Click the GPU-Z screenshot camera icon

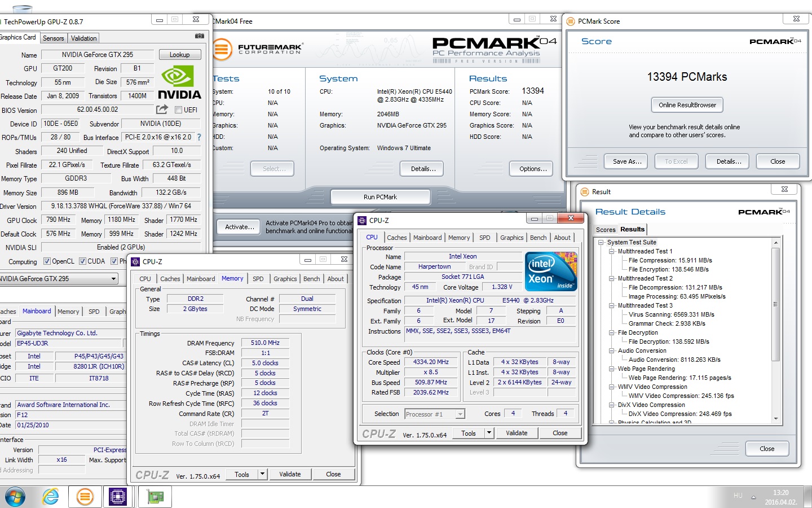pyautogui.click(x=200, y=36)
